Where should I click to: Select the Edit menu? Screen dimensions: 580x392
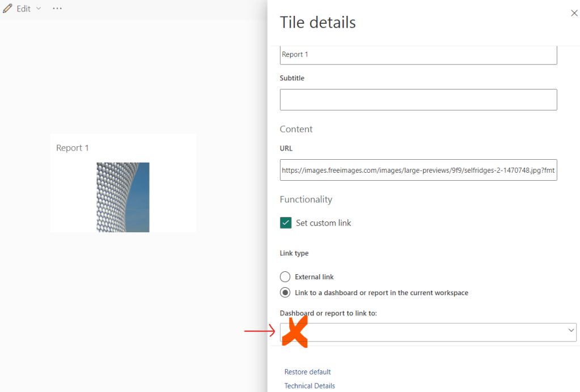(23, 8)
